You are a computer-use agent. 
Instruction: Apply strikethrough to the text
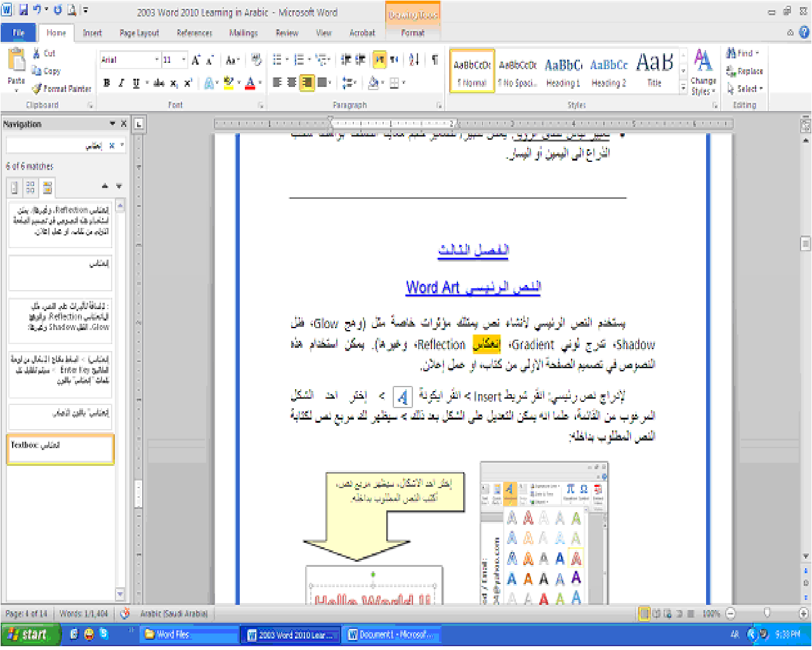click(159, 83)
